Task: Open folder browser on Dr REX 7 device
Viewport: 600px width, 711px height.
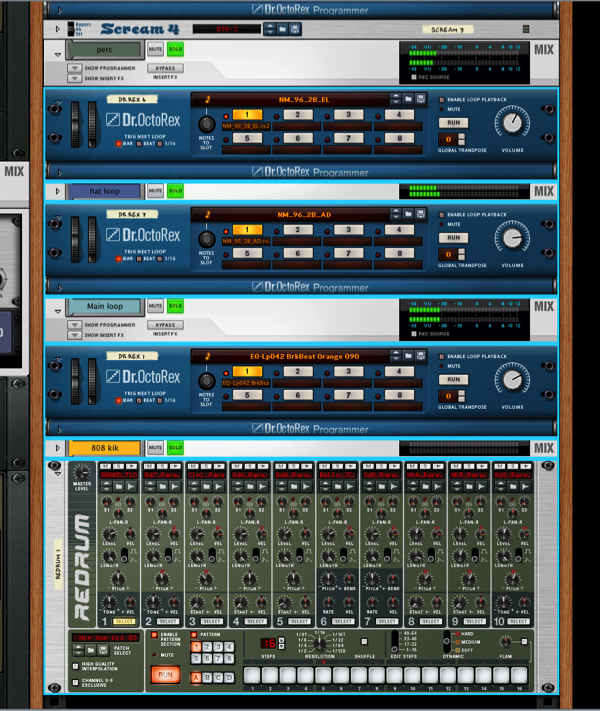Action: click(x=408, y=214)
